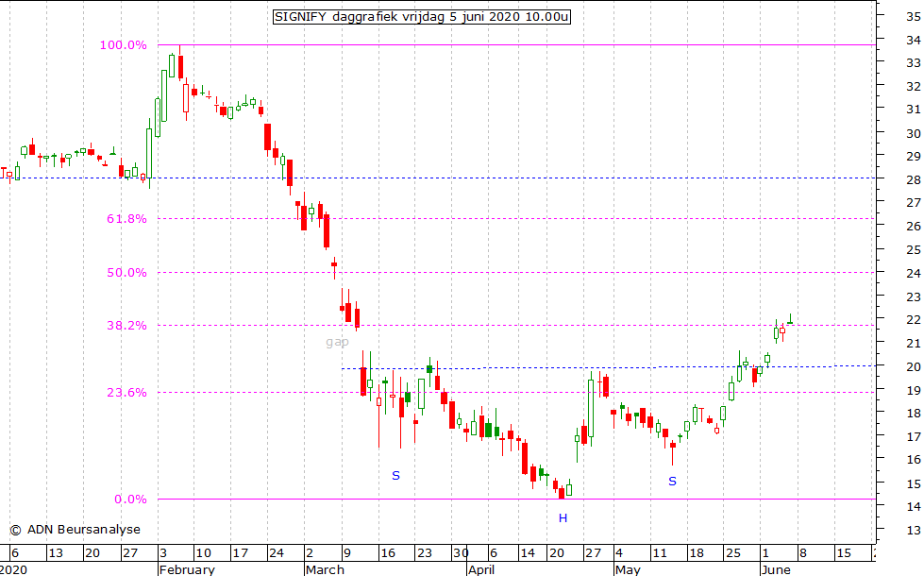Click price level 13 on right axis

point(914,530)
